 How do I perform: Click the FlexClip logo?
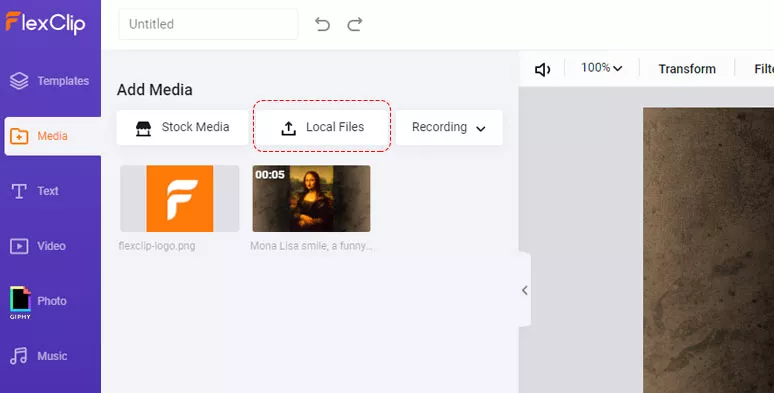point(45,23)
